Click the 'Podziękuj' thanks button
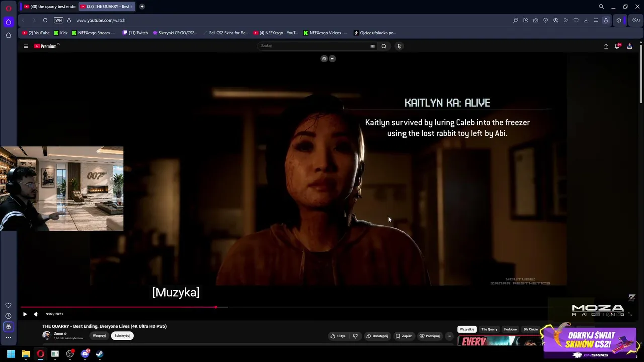Image resolution: width=644 pixels, height=362 pixels. click(x=430, y=336)
